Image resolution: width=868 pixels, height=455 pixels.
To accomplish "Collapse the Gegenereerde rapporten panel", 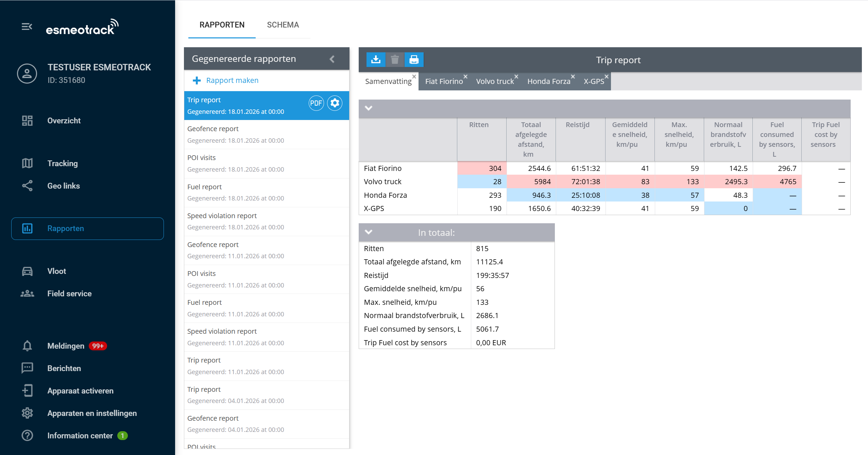I will (332, 58).
